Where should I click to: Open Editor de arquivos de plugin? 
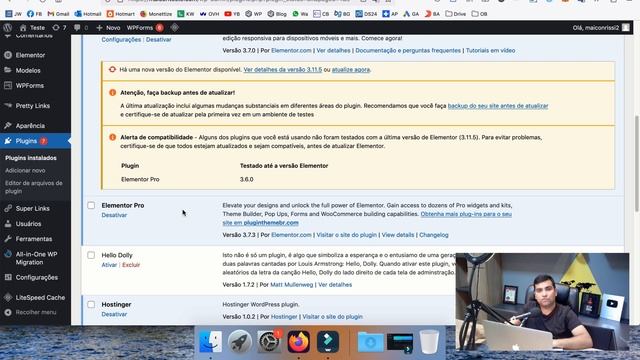click(34, 187)
